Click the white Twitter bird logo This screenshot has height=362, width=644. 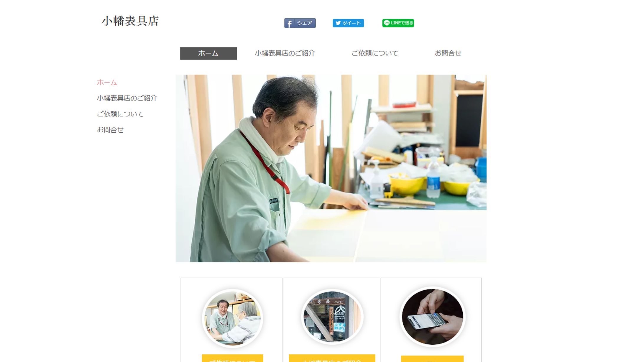pos(338,23)
